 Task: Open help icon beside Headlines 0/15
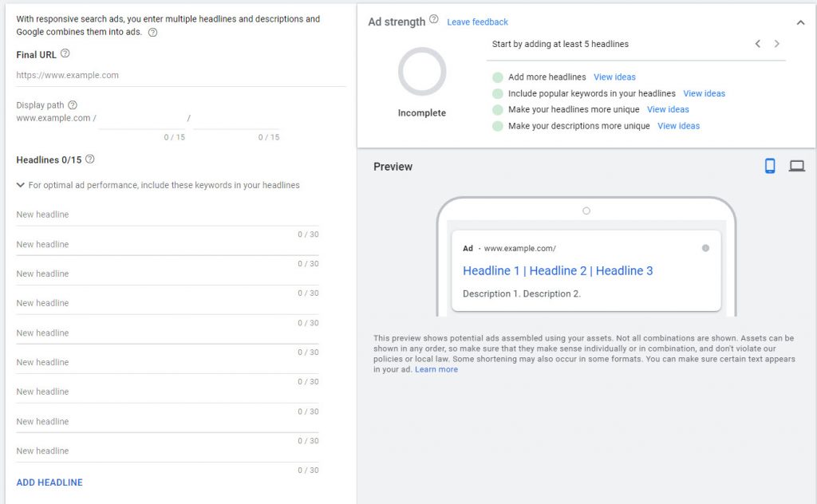tap(89, 159)
